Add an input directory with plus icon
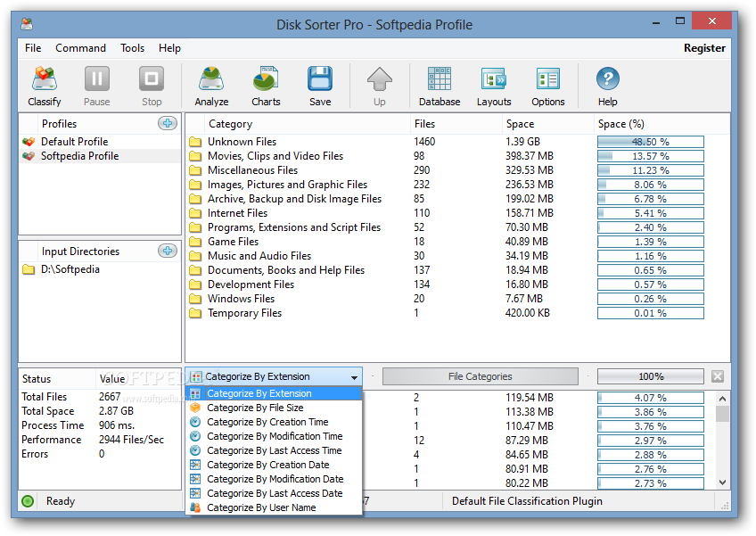The width and height of the screenshot is (756, 536). pyautogui.click(x=168, y=251)
